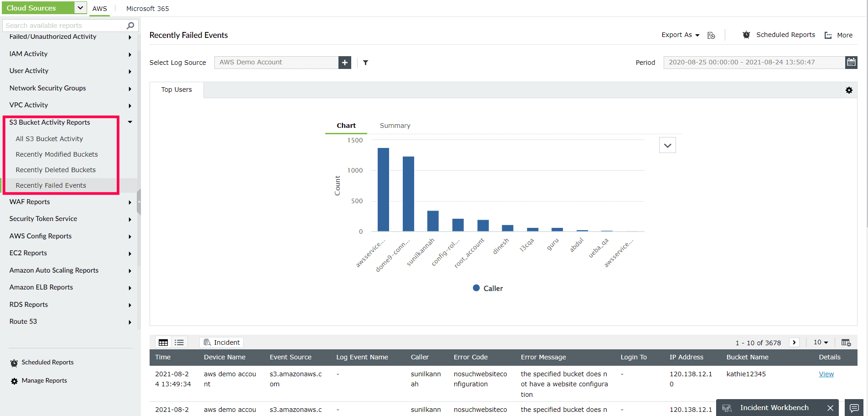Image resolution: width=868 pixels, height=416 pixels.
Task: Open the Manage Reports gear in the sidebar
Action: 14,380
